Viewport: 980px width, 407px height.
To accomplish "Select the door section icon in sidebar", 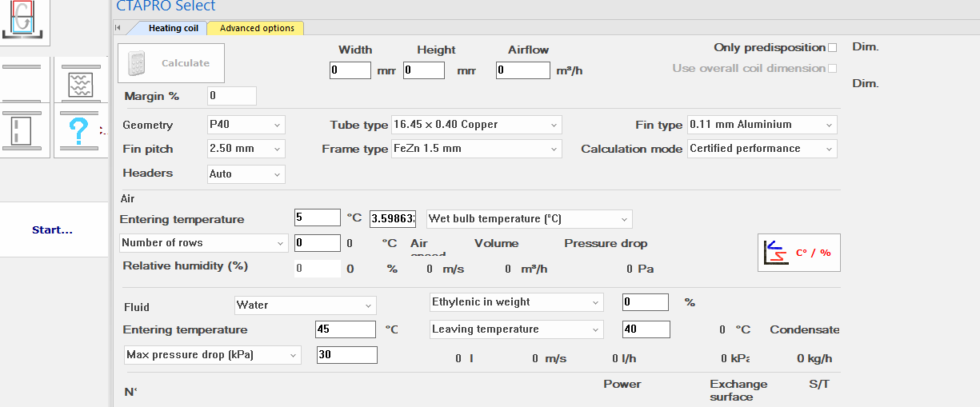I will 25,130.
